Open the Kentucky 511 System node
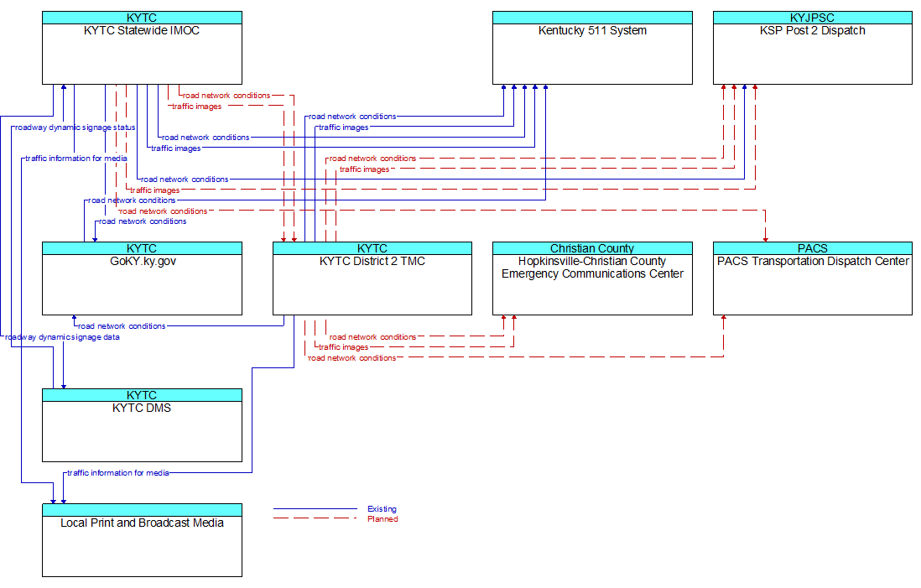Image resolution: width=921 pixels, height=588 pixels. 592,48
